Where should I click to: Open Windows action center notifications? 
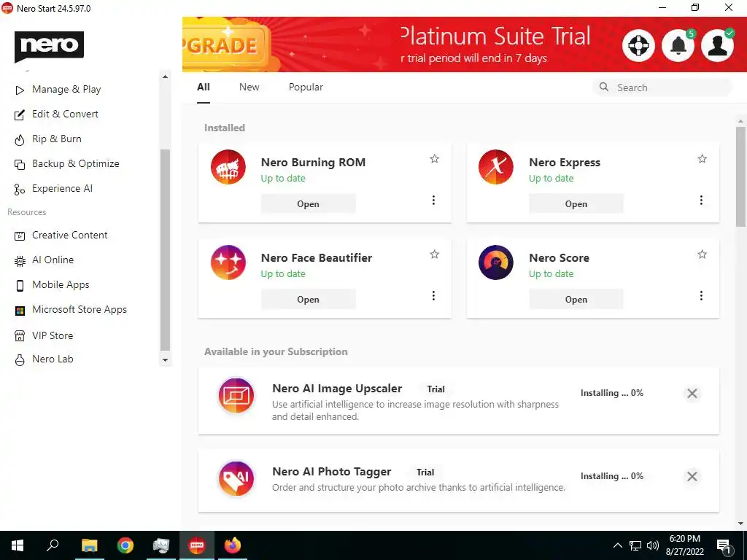click(x=724, y=546)
